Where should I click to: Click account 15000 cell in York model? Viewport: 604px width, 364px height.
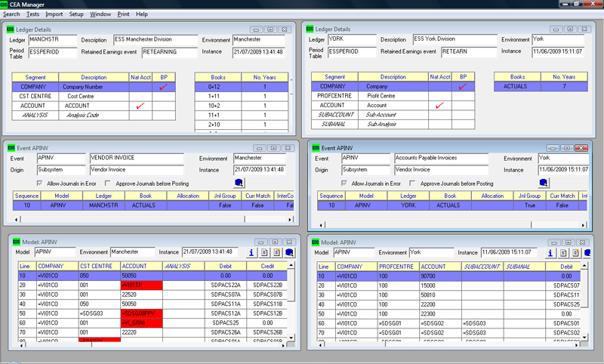pyautogui.click(x=440, y=285)
